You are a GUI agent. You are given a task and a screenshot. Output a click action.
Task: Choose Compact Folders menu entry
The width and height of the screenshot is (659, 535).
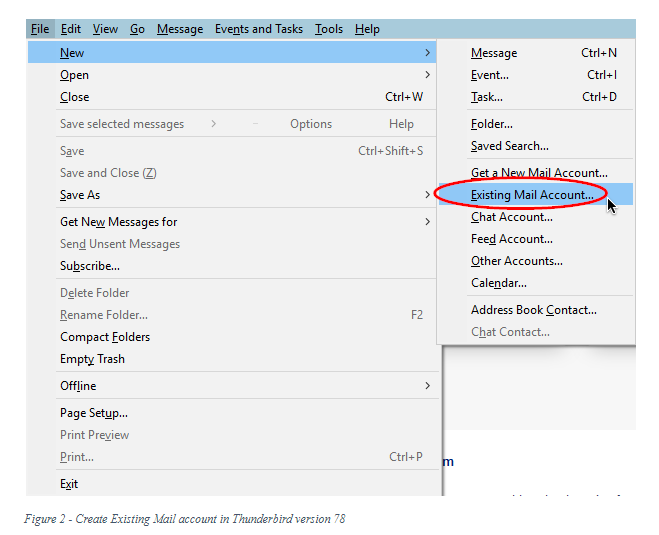pos(232,337)
